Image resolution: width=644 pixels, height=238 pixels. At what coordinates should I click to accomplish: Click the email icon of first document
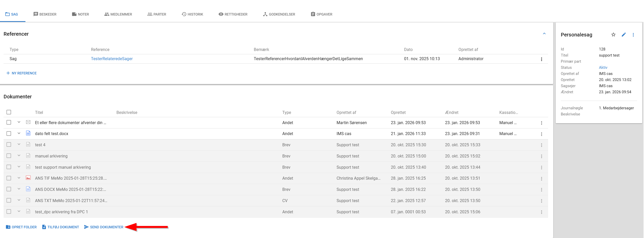coord(28,122)
